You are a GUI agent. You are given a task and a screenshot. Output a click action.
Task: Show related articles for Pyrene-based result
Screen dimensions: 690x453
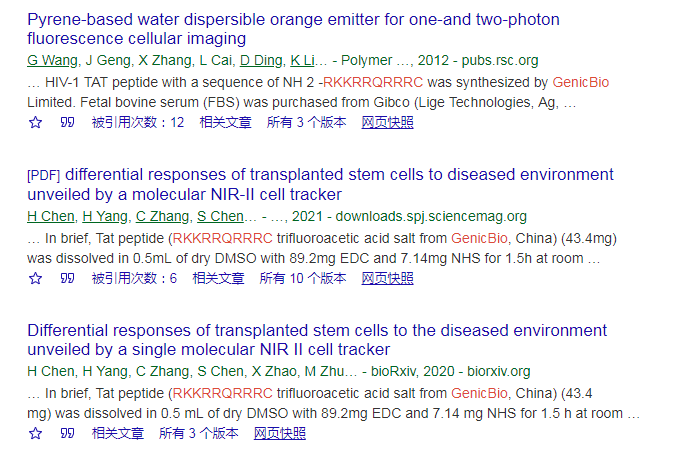(x=225, y=122)
